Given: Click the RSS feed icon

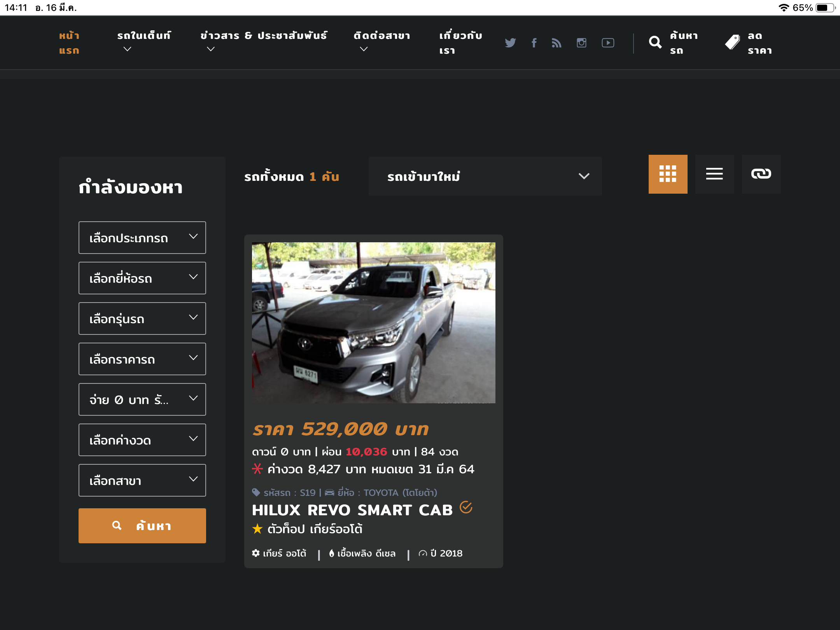Looking at the screenshot, I should click(556, 43).
